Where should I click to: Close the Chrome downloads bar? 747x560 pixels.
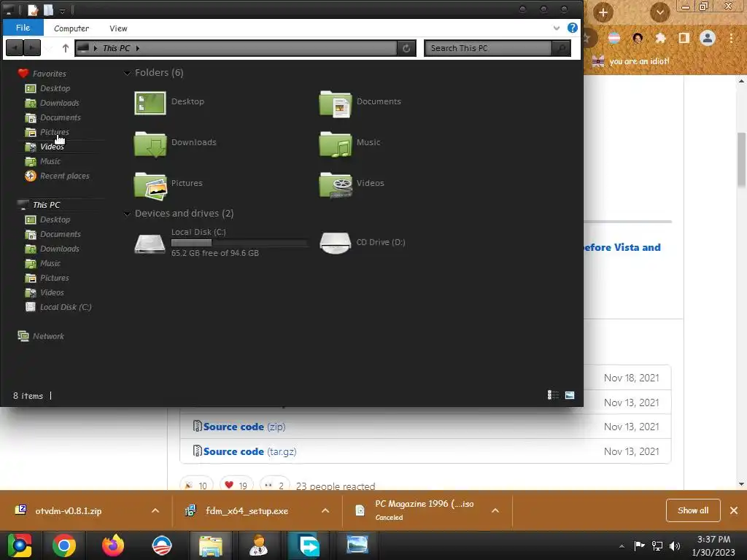pos(734,510)
